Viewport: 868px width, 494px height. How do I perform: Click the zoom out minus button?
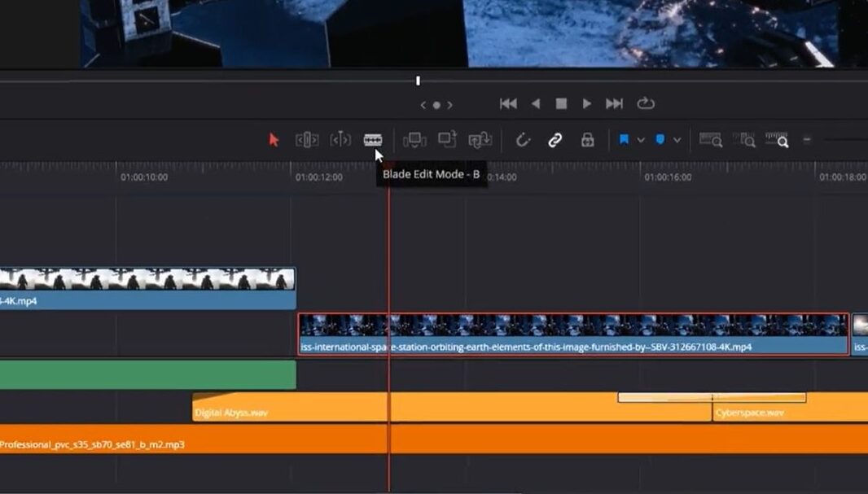pyautogui.click(x=807, y=140)
